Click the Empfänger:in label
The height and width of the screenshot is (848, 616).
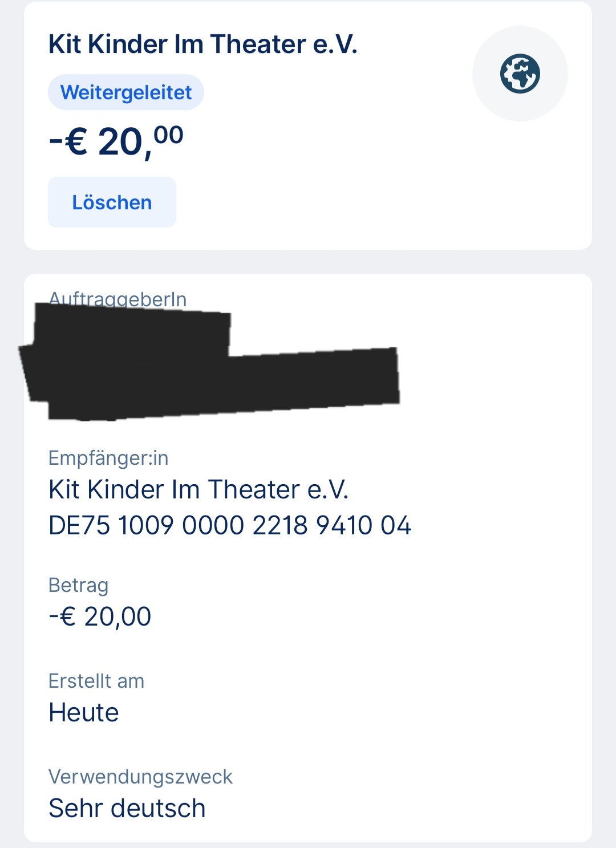click(108, 458)
